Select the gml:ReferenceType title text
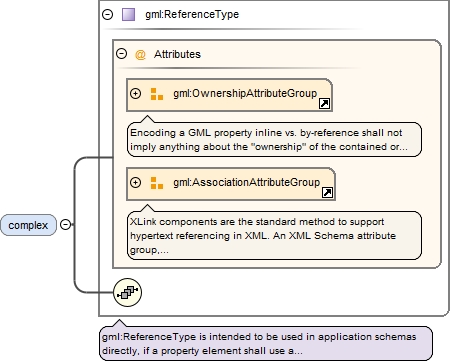 (192, 14)
